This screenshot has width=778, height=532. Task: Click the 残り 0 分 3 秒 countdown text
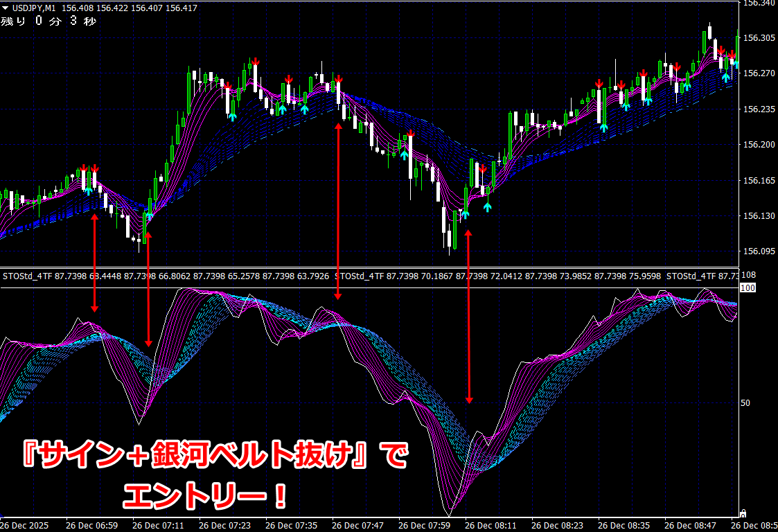point(48,21)
